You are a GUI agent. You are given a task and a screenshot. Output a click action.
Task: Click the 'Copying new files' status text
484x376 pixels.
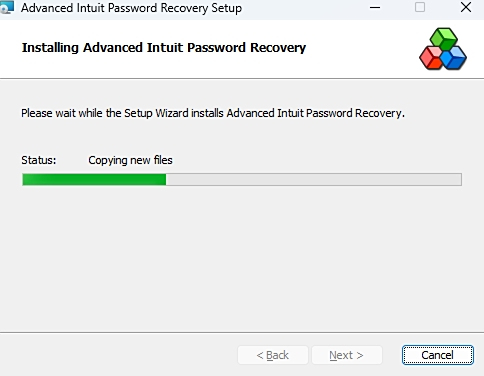click(130, 160)
